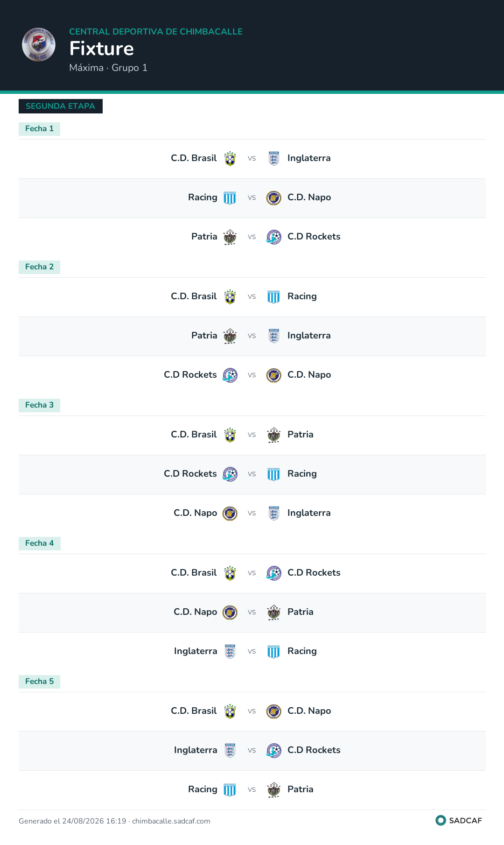Click the Central Deportiva de Chimbacalle logo
504x845 pixels.
pyautogui.click(x=39, y=44)
